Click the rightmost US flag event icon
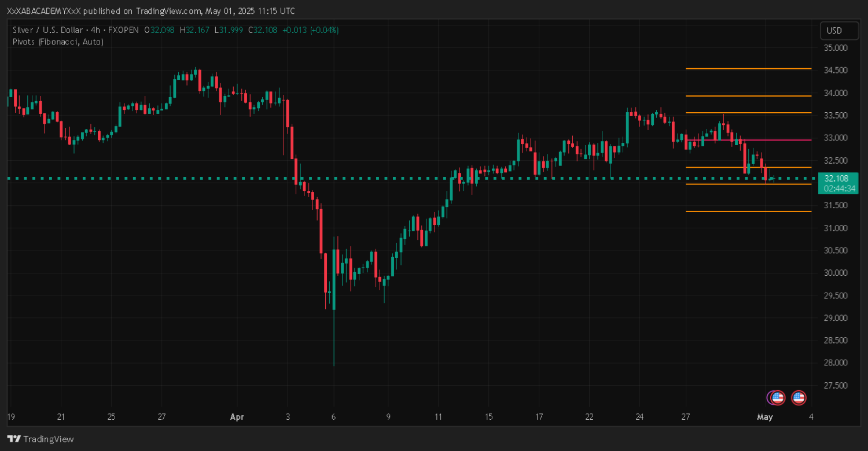This screenshot has height=451, width=868. coord(799,397)
